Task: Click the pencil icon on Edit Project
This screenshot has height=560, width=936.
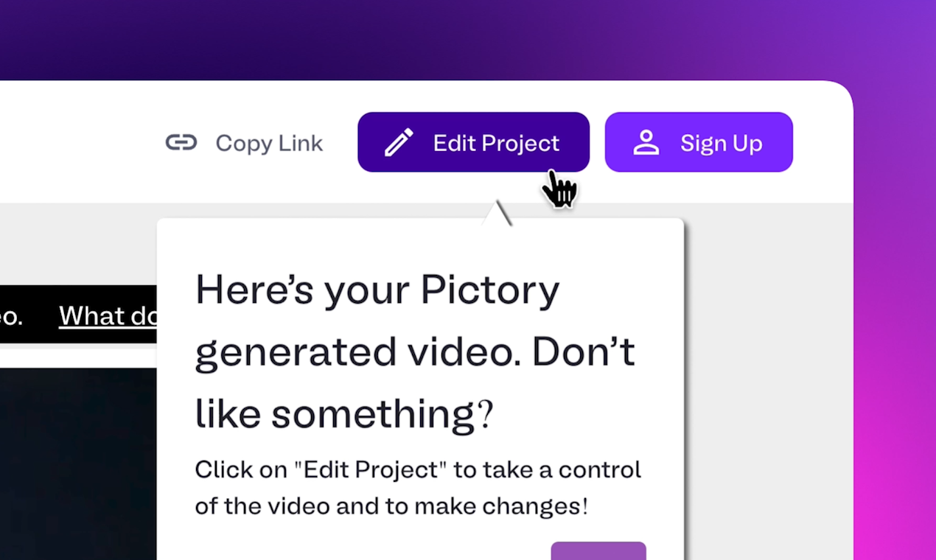Action: click(399, 142)
